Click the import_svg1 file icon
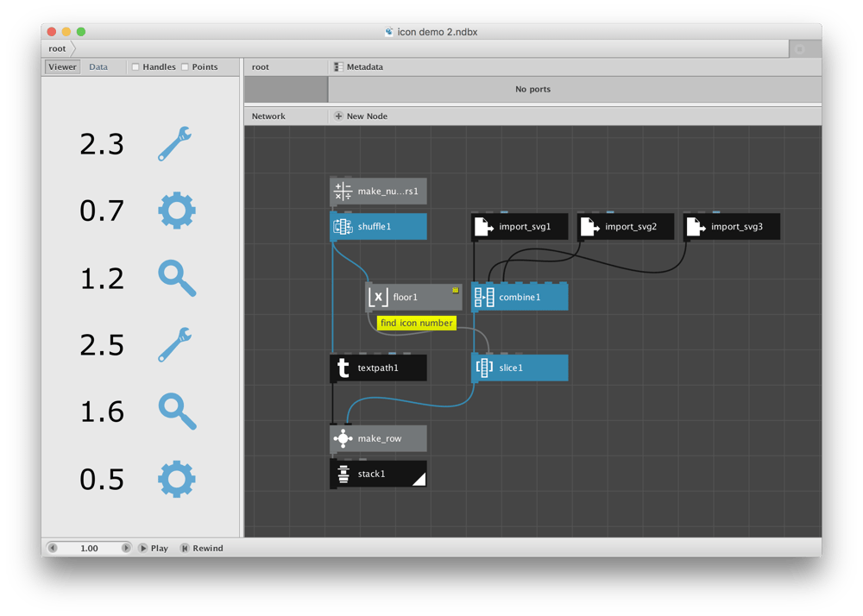 [x=484, y=227]
